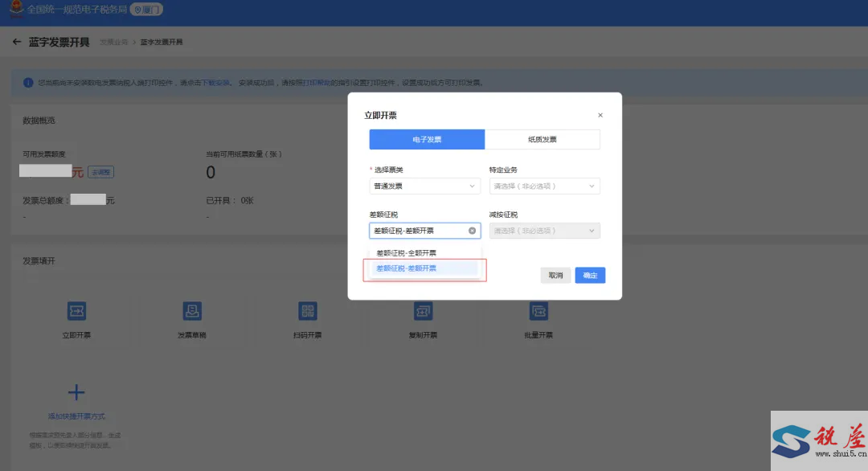Image resolution: width=868 pixels, height=471 pixels.
Task: Open the 批量开票 batch invoice icon
Action: tap(538, 311)
